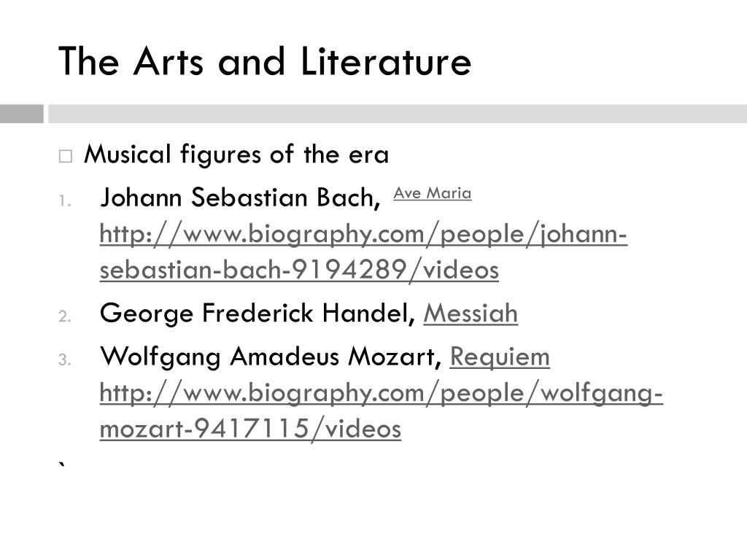
Task: Click the dark gray accent block under title
Action: point(21,114)
